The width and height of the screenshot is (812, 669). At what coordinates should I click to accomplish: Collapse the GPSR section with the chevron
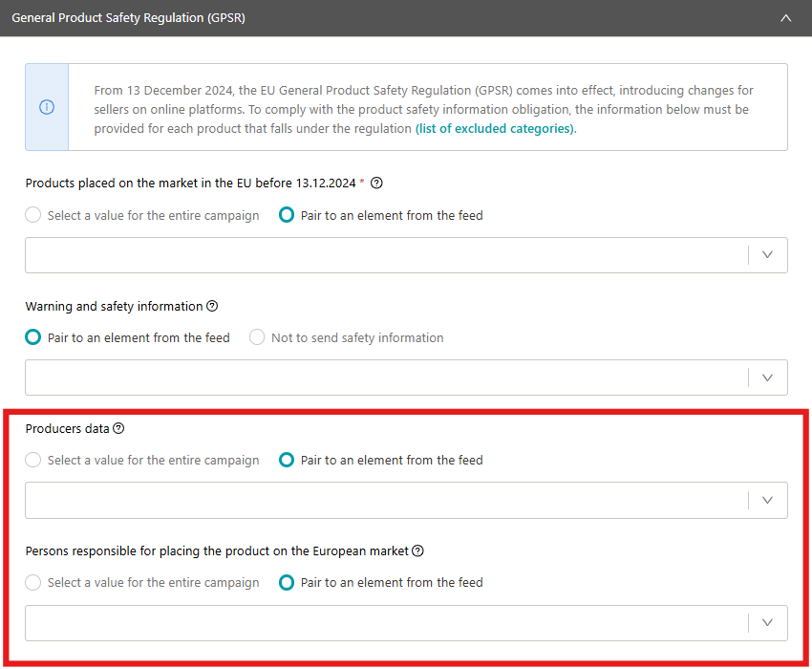pyautogui.click(x=785, y=18)
